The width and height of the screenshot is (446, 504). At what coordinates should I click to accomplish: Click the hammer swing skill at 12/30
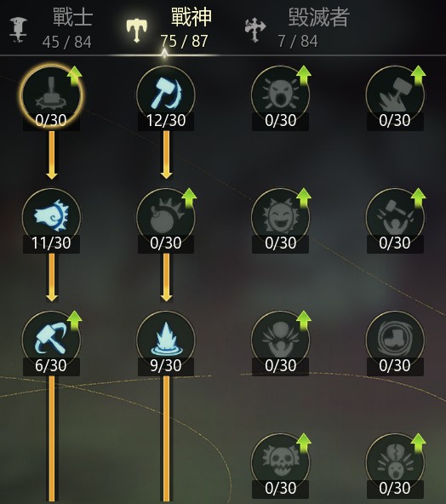[x=166, y=95]
